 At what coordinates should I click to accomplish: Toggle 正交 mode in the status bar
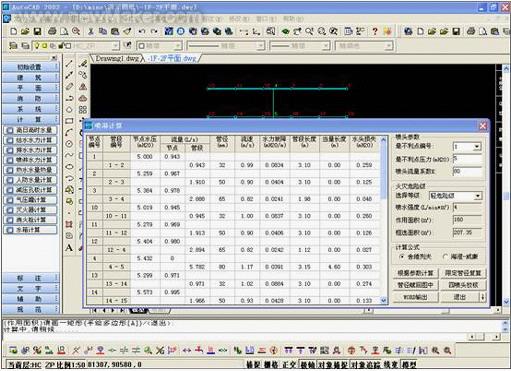pyautogui.click(x=290, y=365)
